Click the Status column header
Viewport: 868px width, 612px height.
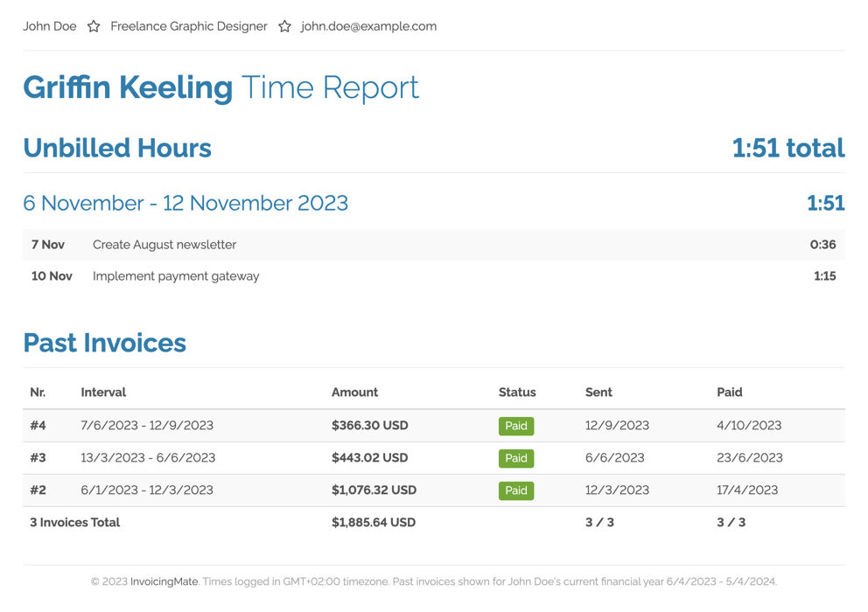point(517,393)
